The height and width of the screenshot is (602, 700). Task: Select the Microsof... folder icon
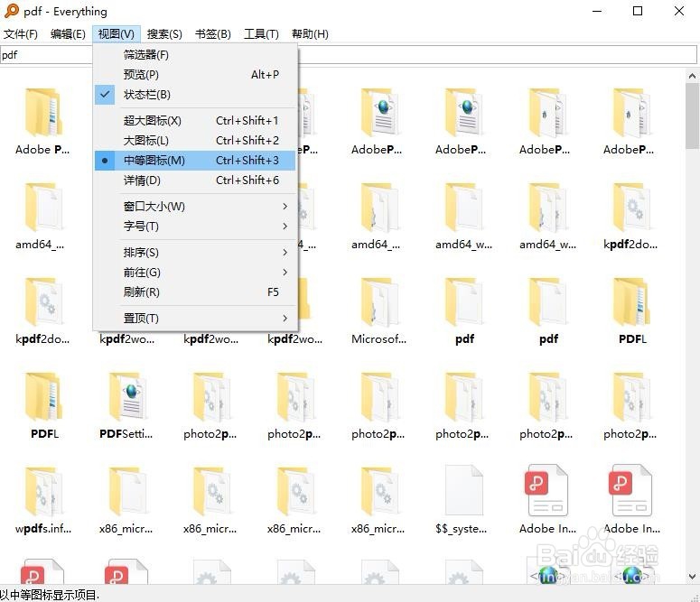pyautogui.click(x=379, y=302)
